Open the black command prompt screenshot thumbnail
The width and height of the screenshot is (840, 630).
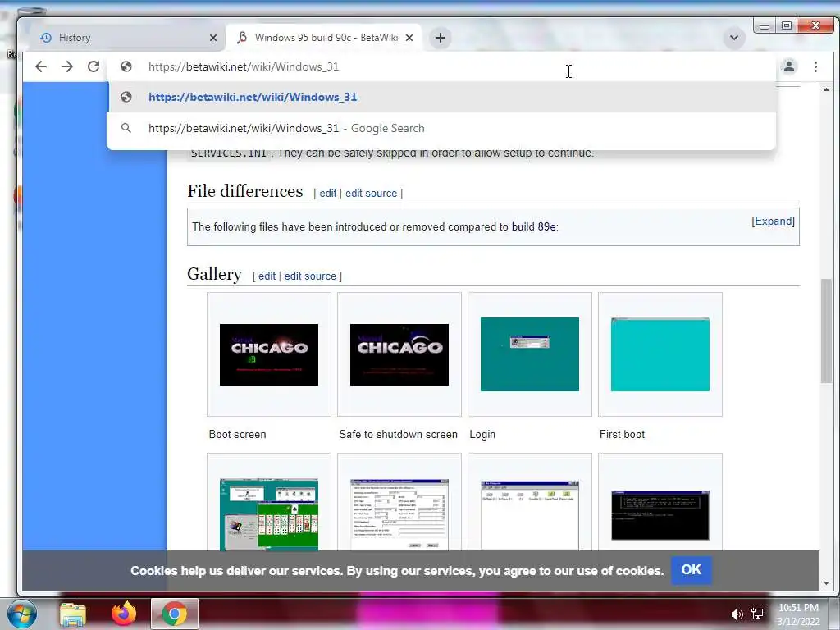pos(660,515)
